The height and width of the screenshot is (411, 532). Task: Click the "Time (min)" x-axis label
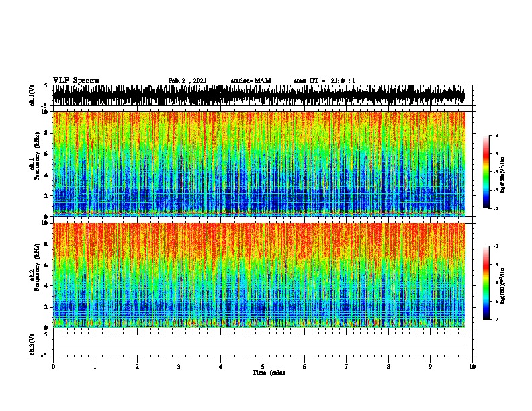[x=269, y=373]
